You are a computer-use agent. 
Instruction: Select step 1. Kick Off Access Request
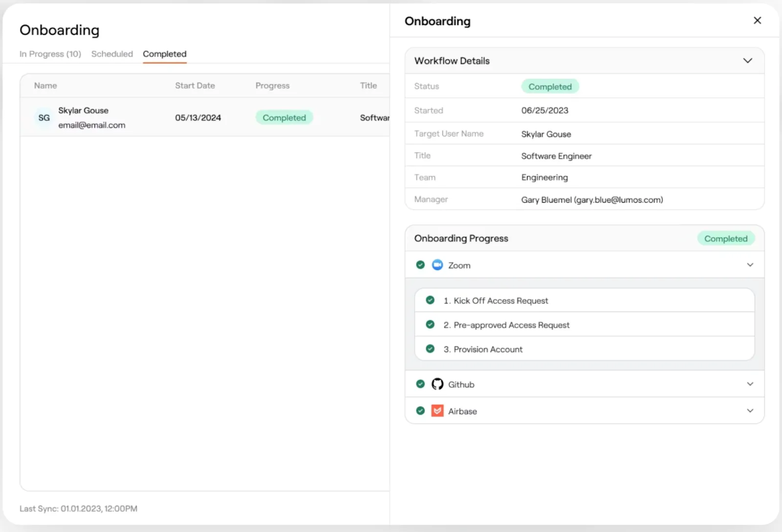[x=585, y=300]
